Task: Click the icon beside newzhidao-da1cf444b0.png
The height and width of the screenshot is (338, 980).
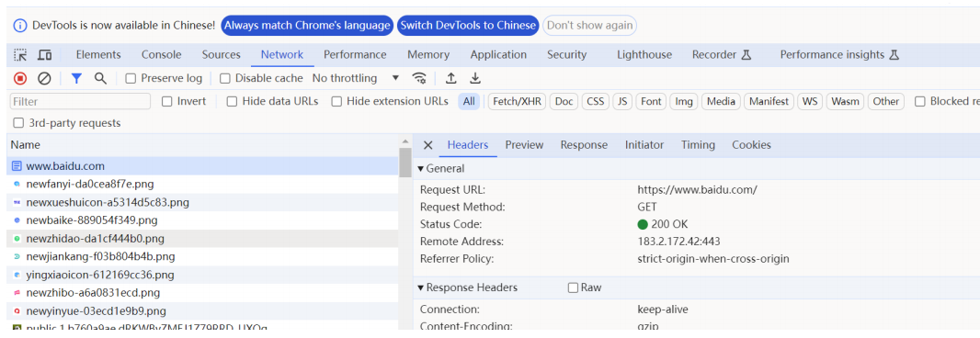Action: click(x=17, y=239)
